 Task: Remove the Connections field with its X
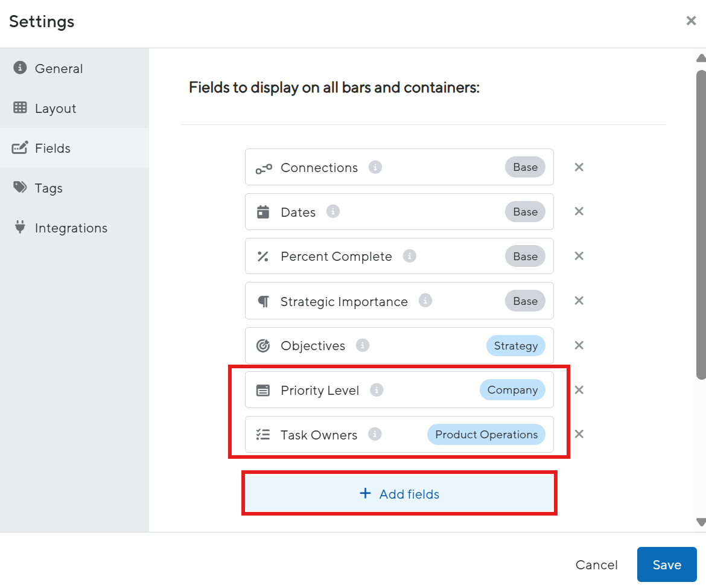[579, 167]
